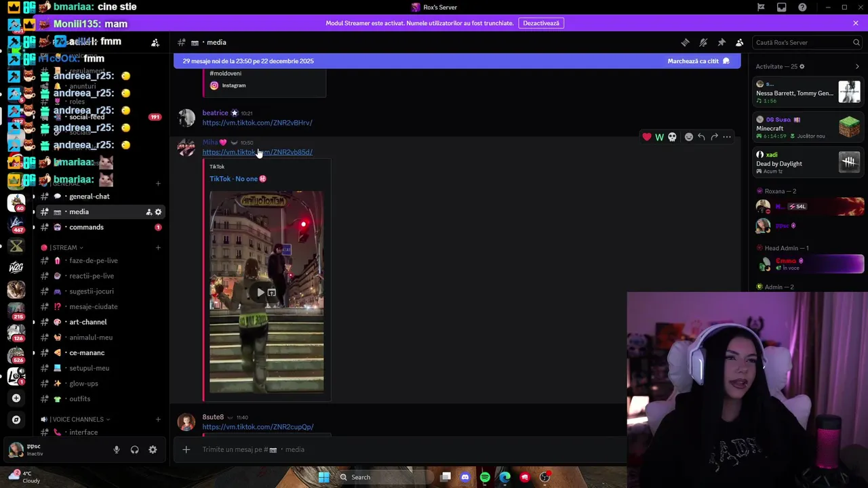The width and height of the screenshot is (868, 488).
Task: Open the Dead by Daylight activity card
Action: [808, 163]
